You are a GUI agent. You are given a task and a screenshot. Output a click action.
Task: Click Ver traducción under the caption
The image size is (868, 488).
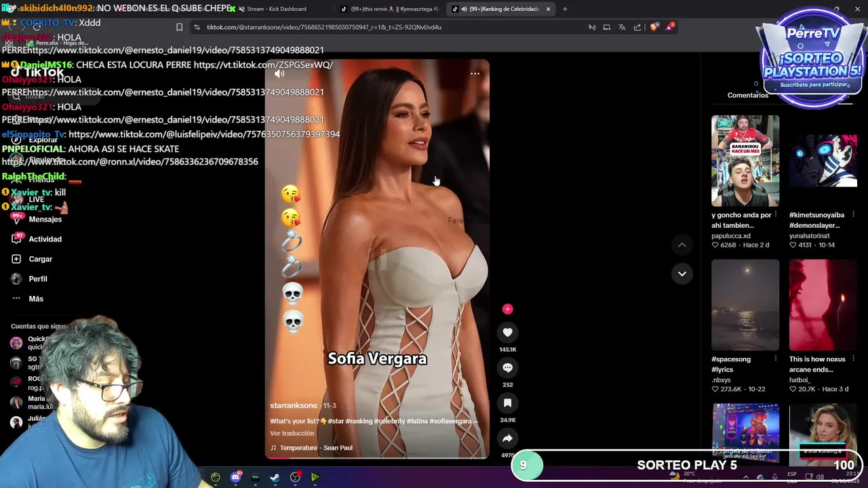coord(292,433)
